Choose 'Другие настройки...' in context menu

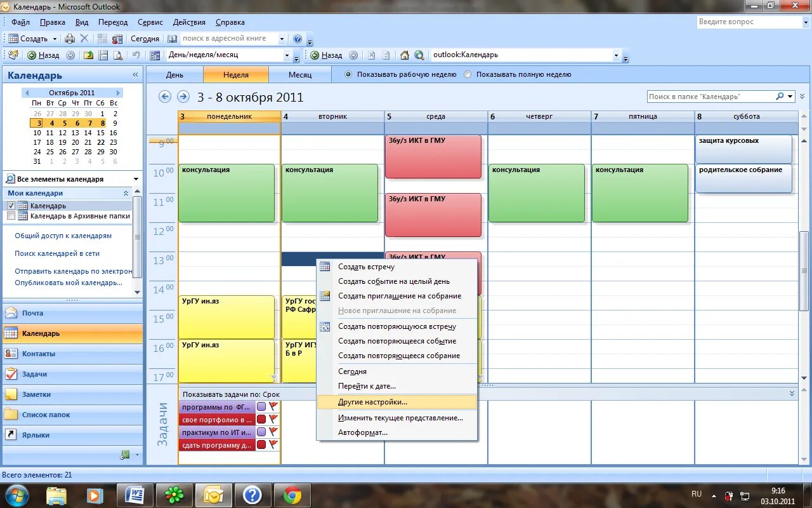coord(396,402)
